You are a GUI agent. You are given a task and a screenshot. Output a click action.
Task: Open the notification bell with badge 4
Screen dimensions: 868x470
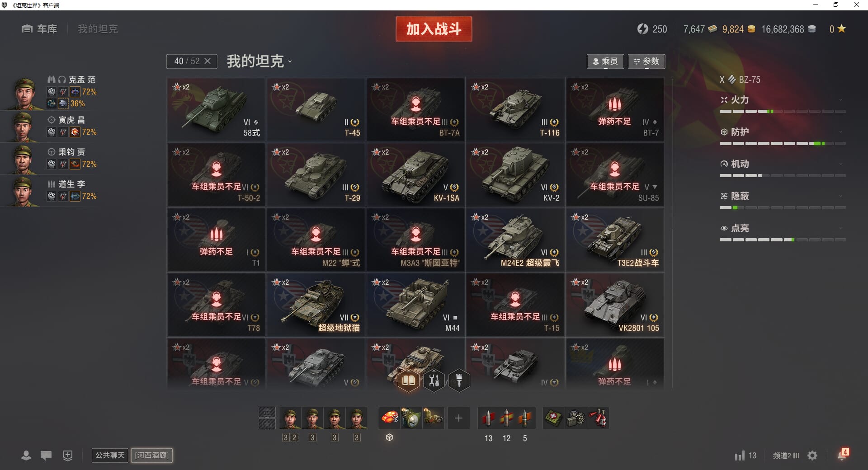click(842, 455)
